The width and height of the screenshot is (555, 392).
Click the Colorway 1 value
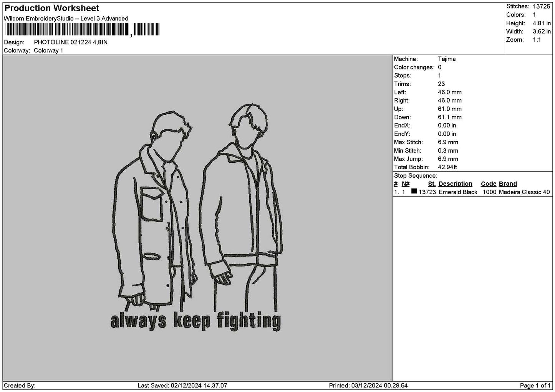pos(48,51)
